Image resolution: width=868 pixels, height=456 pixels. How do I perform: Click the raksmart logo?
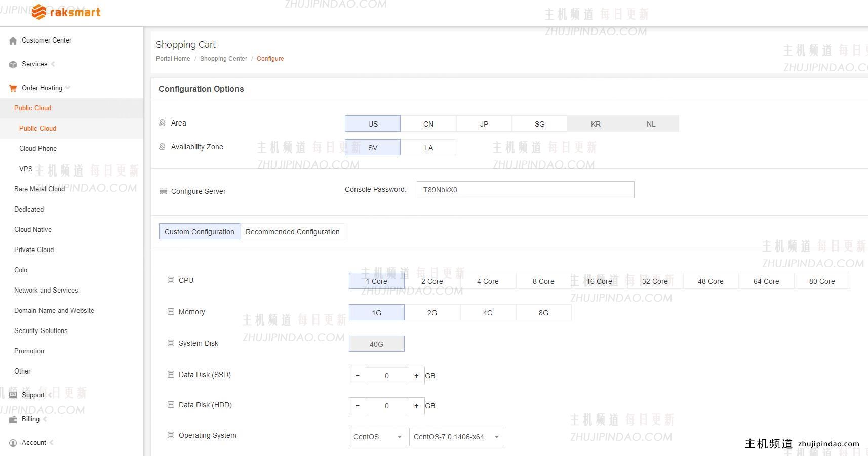click(66, 12)
